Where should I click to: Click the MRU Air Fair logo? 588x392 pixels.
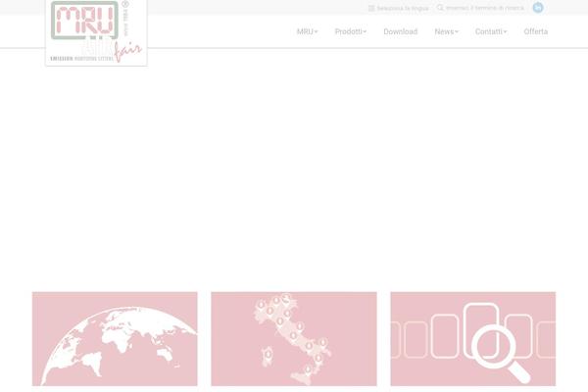96,32
